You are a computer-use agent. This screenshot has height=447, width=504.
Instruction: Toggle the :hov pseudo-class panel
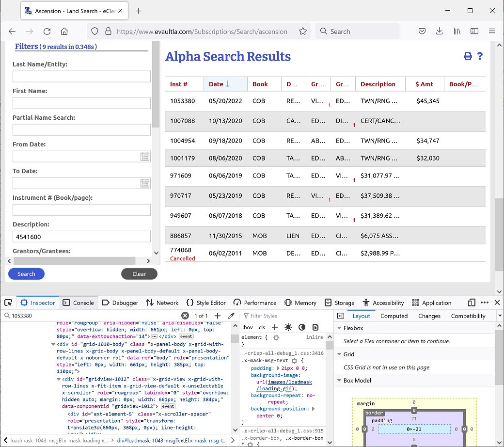click(x=247, y=327)
